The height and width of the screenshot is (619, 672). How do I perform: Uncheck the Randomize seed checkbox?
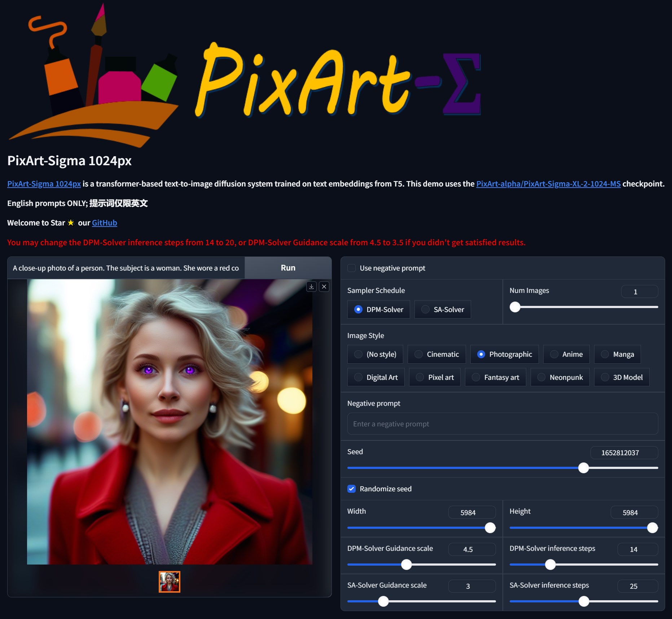(352, 489)
